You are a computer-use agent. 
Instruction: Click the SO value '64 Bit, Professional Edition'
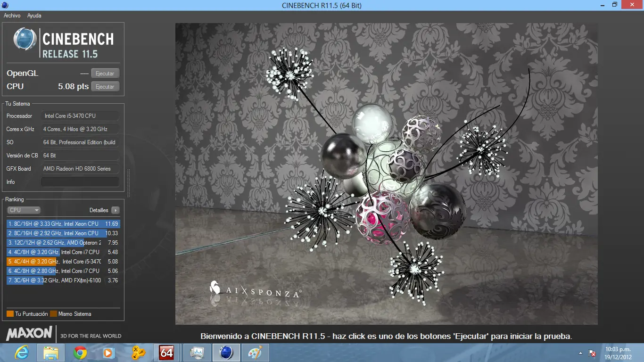[x=80, y=142]
